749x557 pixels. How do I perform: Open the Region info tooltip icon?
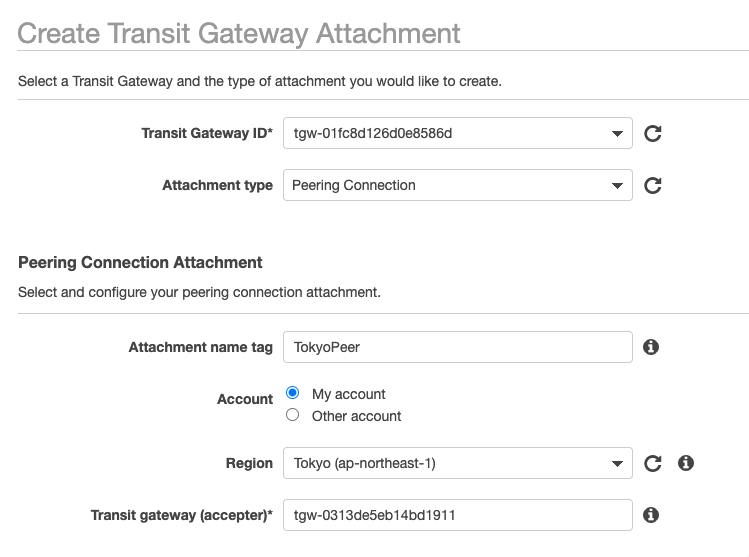(x=685, y=463)
